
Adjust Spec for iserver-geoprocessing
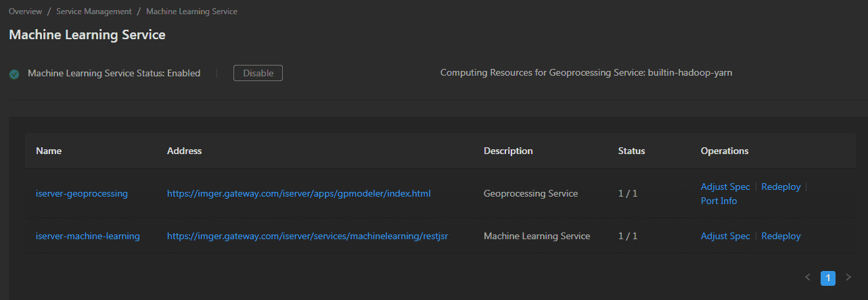[x=725, y=186]
